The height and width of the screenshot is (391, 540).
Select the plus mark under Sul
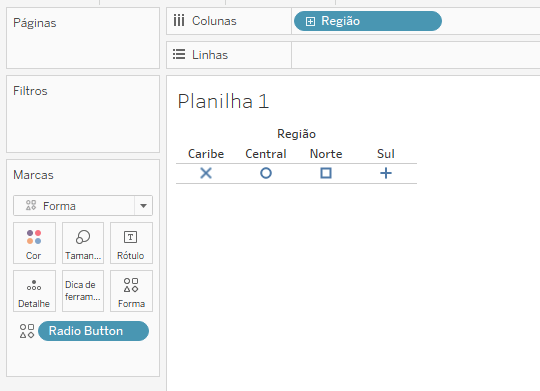pos(386,173)
